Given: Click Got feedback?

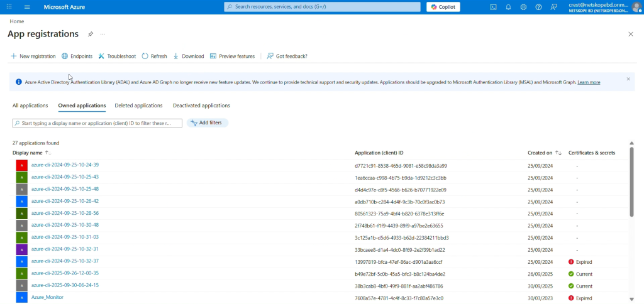Looking at the screenshot, I should pos(287,56).
